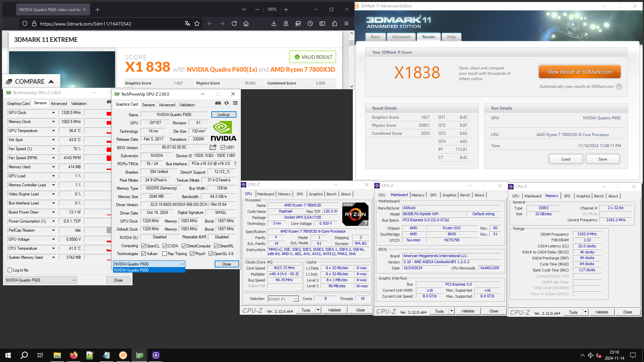644x362 pixels.
Task: Click 100% zoom level indicator
Action: click(272, 9)
